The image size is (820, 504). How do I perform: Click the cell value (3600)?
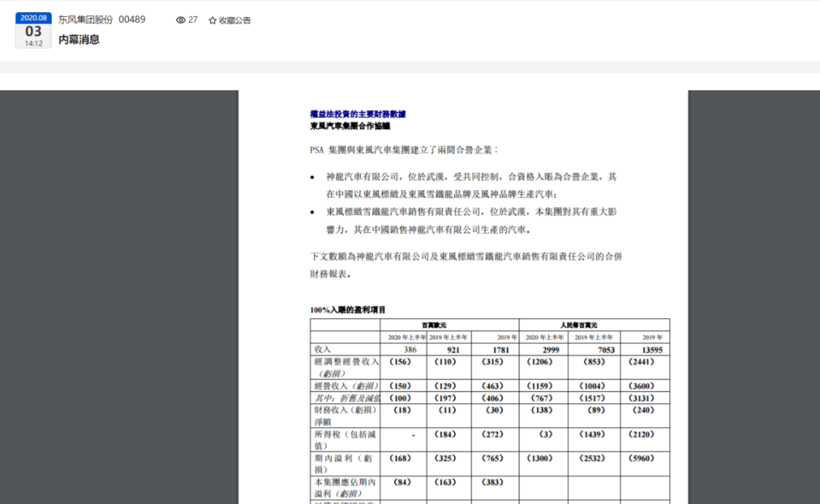click(x=641, y=386)
